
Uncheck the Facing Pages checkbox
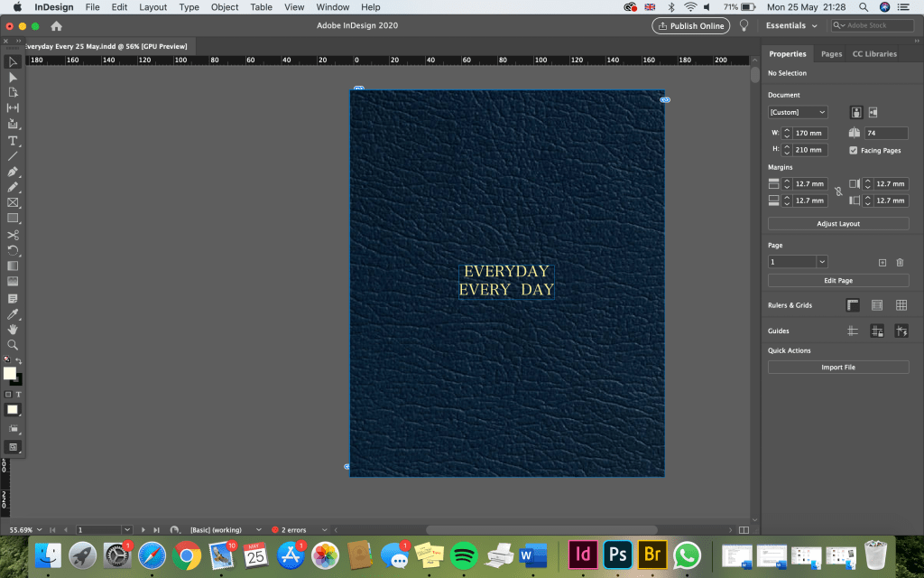(854, 150)
